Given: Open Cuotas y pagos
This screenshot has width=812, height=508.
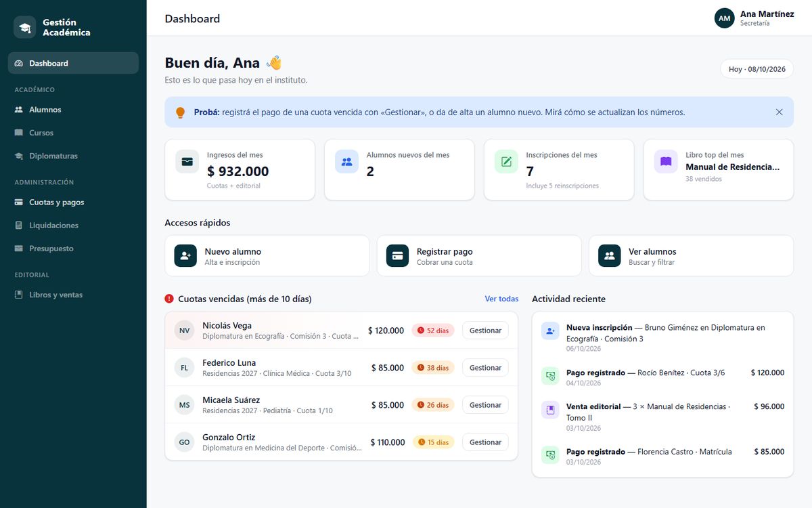Looking at the screenshot, I should click(73, 203).
